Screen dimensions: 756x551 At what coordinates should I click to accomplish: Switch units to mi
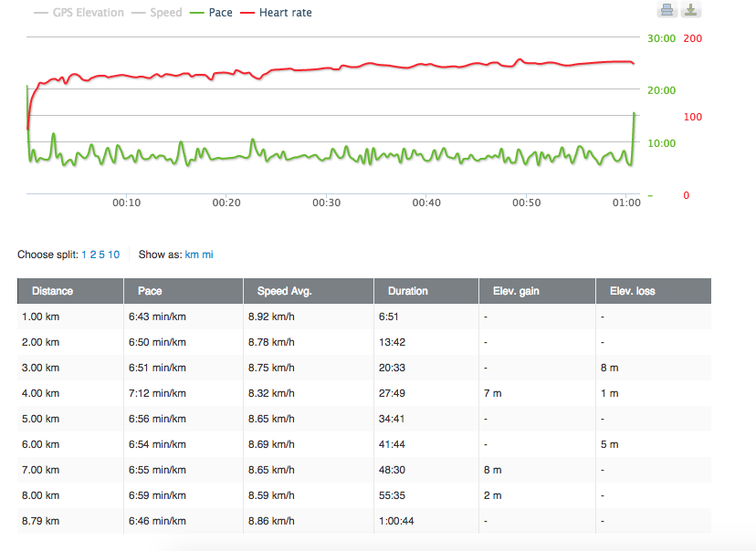[208, 255]
